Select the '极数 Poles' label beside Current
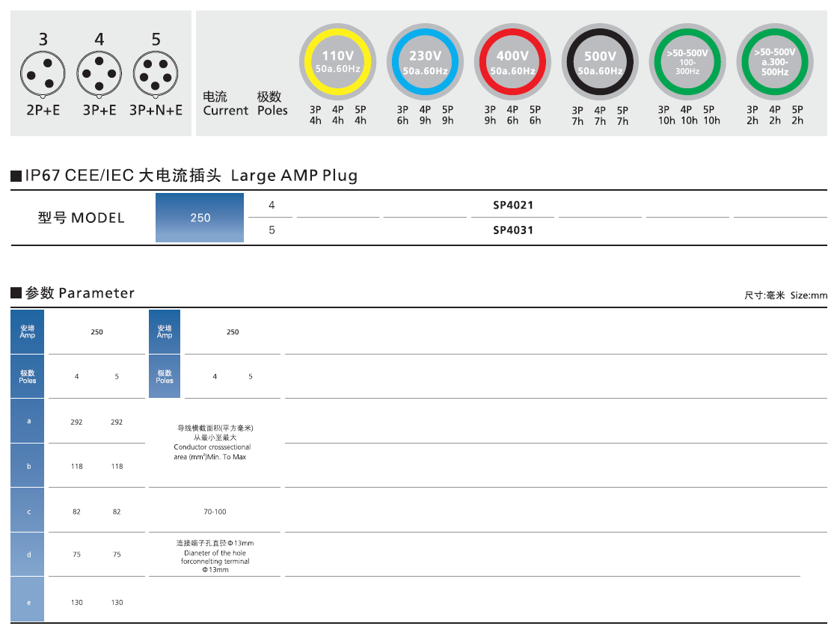 [272, 103]
